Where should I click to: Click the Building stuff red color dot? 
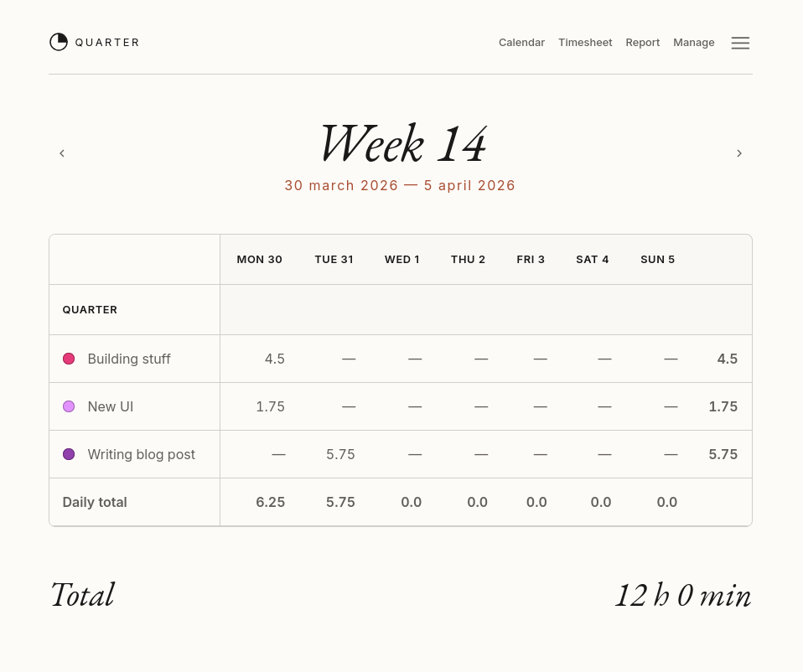69,359
